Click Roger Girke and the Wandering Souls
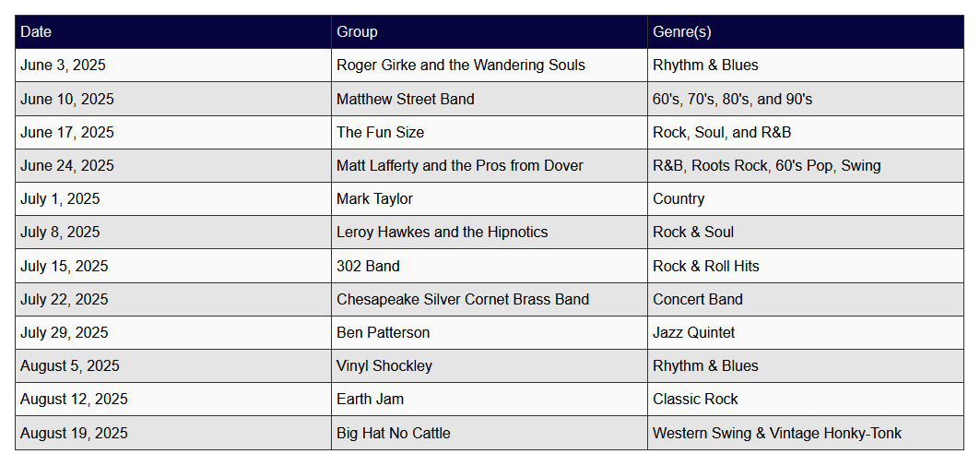 click(460, 66)
